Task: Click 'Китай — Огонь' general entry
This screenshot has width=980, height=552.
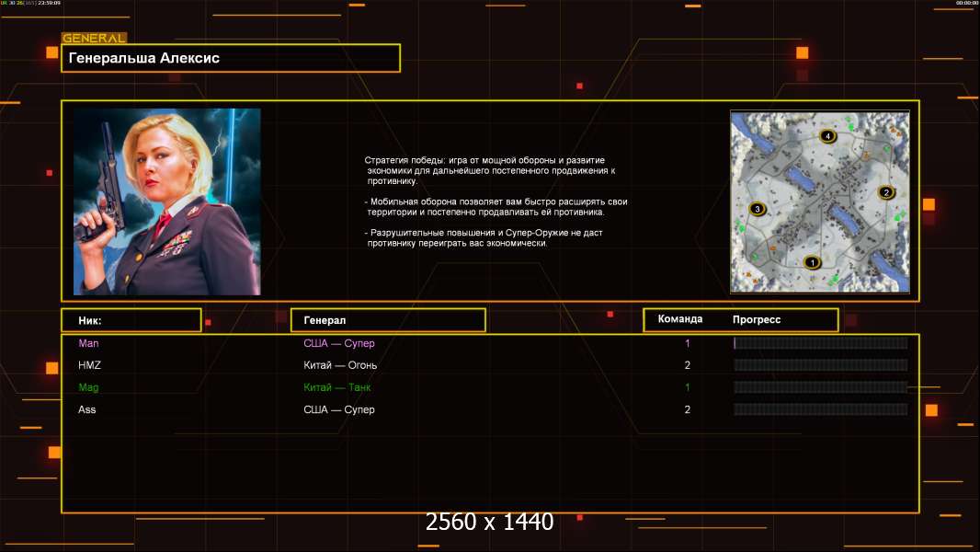Action: click(340, 365)
